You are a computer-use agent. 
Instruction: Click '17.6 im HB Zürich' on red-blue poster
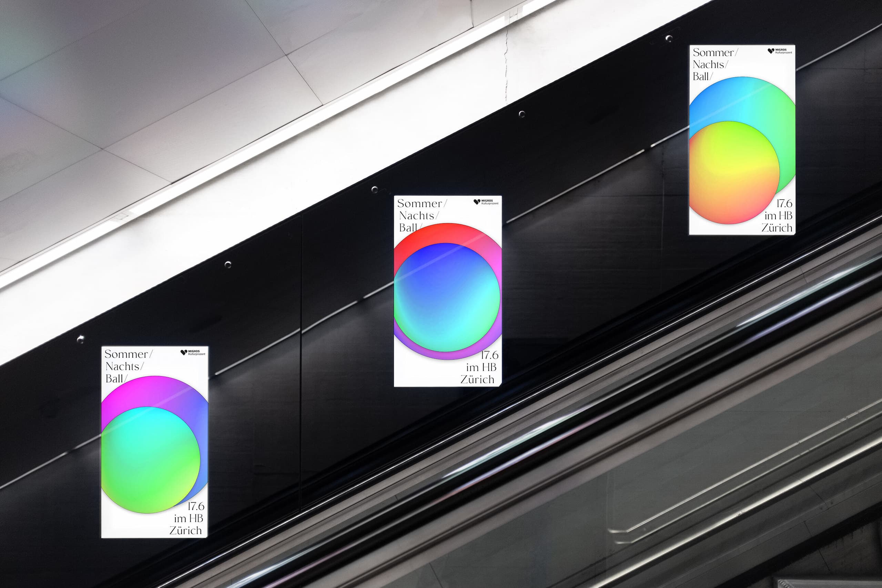click(x=479, y=367)
